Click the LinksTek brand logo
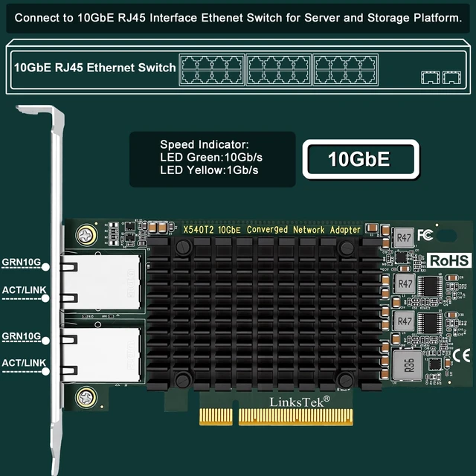This screenshot has width=476, height=476. pyautogui.click(x=300, y=402)
